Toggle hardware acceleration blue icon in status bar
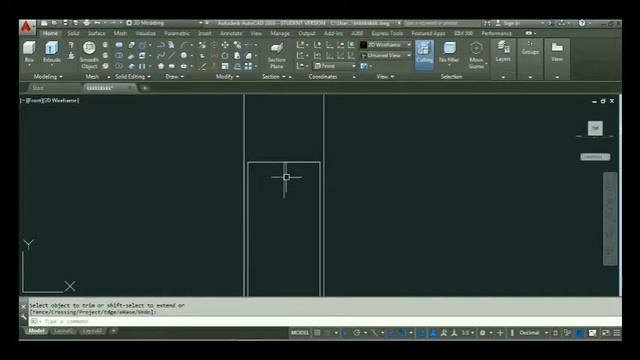The width and height of the screenshot is (640, 360). pyautogui.click(x=580, y=333)
